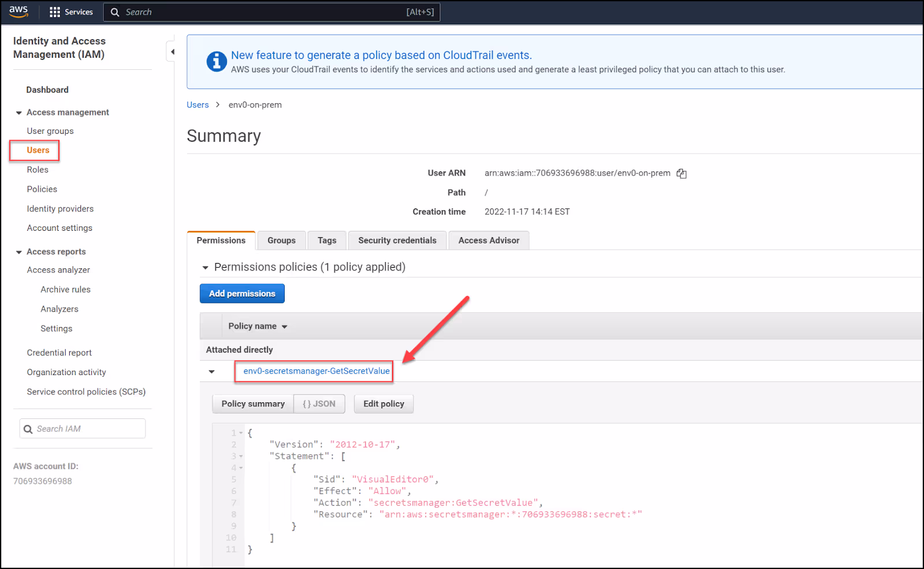
Task: Open the Tags tab
Action: pos(327,241)
